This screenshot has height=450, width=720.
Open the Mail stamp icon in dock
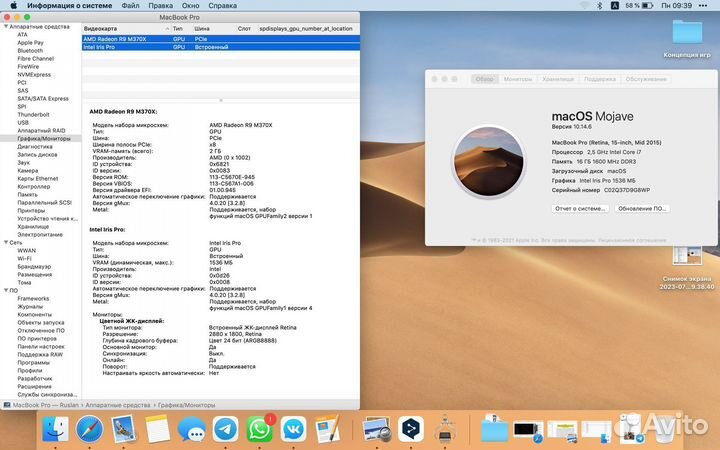[124, 429]
